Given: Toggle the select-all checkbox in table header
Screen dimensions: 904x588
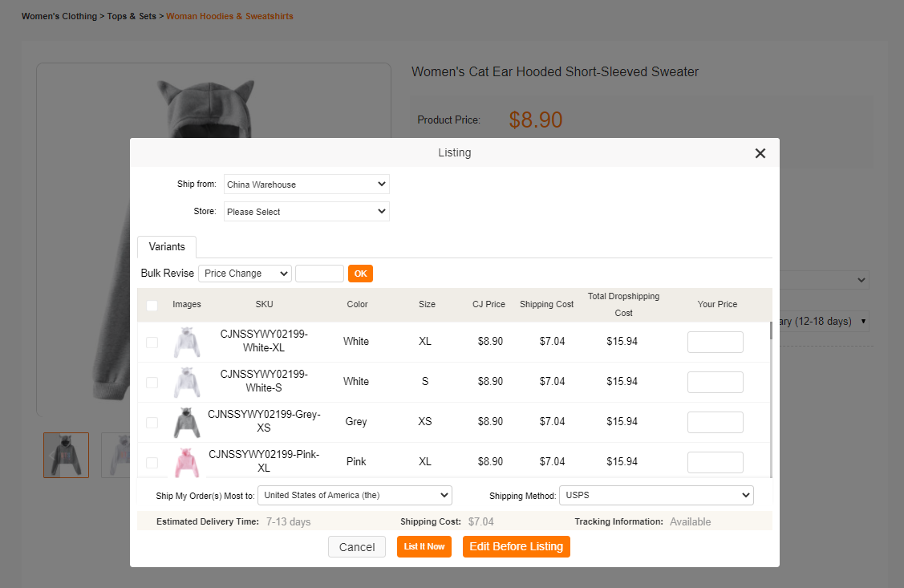Looking at the screenshot, I should [152, 305].
